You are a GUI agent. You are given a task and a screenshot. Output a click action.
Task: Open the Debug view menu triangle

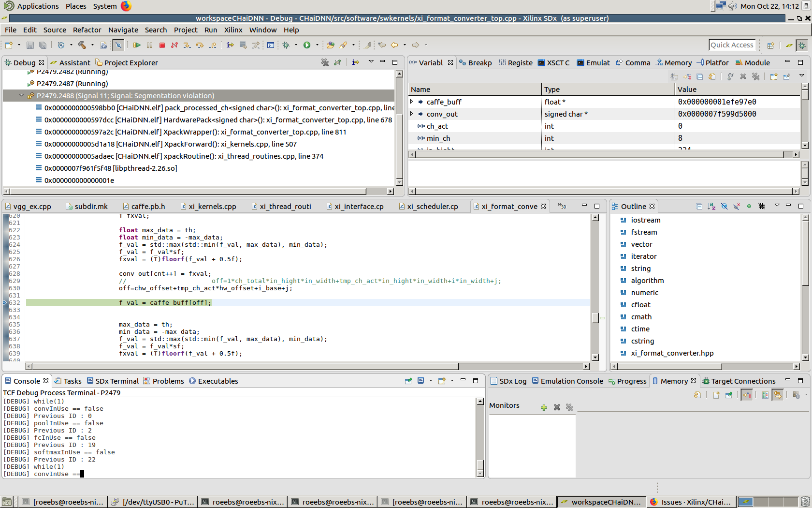371,63
